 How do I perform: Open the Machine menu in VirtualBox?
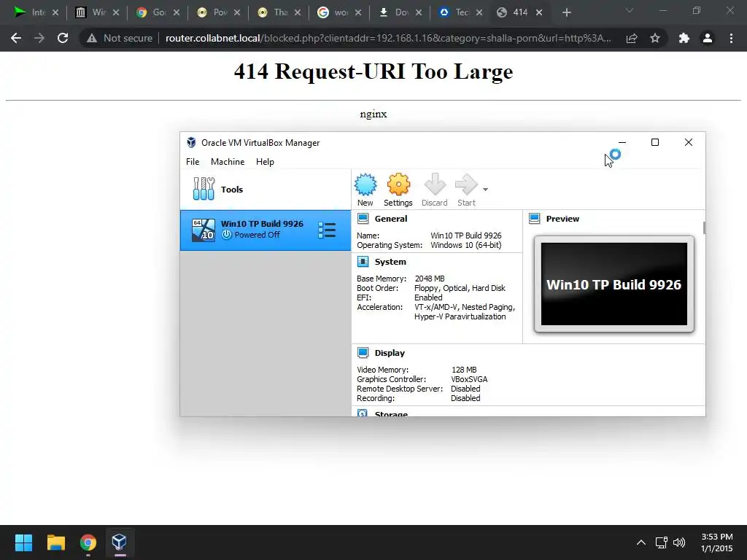pyautogui.click(x=228, y=162)
